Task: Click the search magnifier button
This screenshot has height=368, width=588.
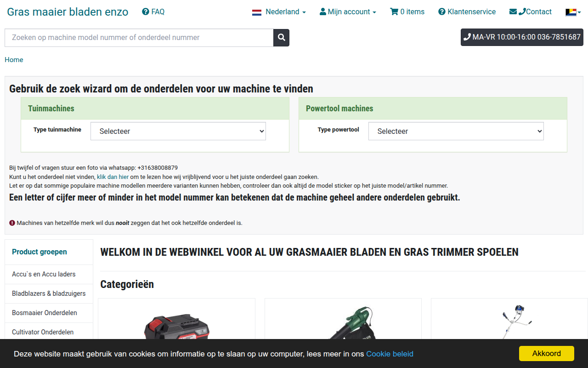Action: (281, 38)
